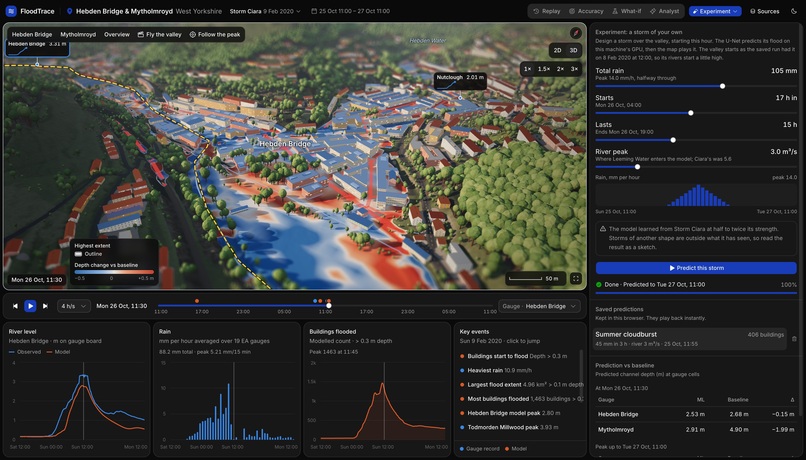Click '88.2 mm total' rain summary text

click(x=177, y=352)
